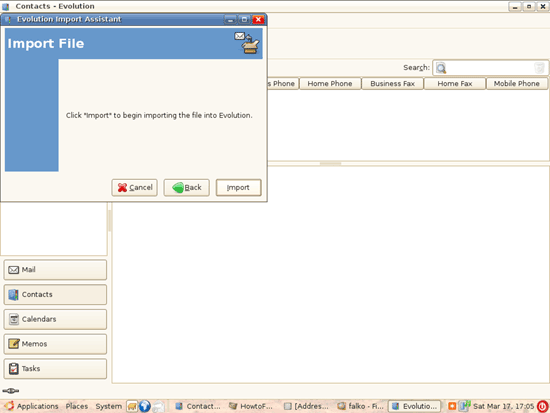Click the Memos notepad icon
The height and width of the screenshot is (413, 550).
tap(14, 344)
